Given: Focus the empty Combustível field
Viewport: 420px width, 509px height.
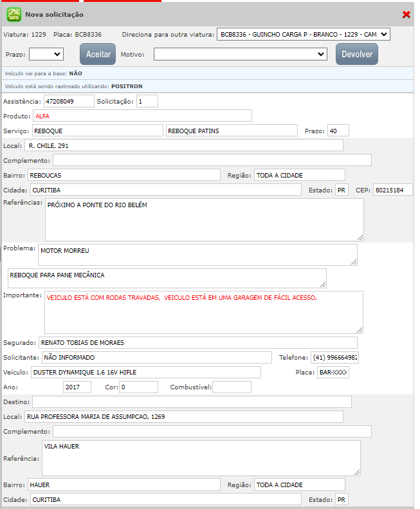Looking at the screenshot, I should click(x=232, y=387).
